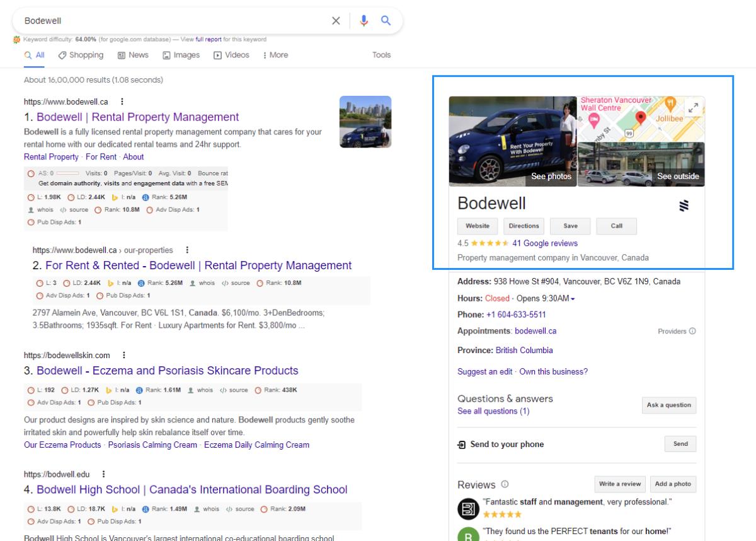Open the search Tools options

click(x=381, y=55)
